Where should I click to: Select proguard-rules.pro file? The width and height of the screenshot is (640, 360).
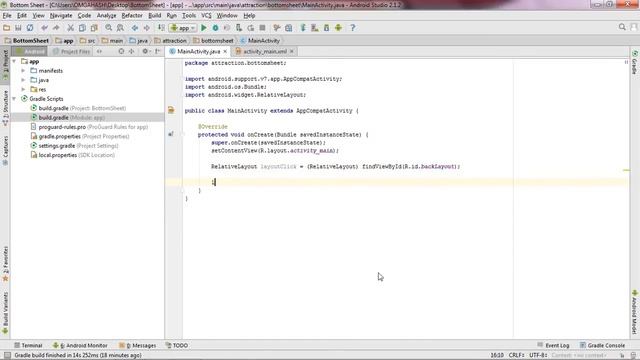[89, 127]
